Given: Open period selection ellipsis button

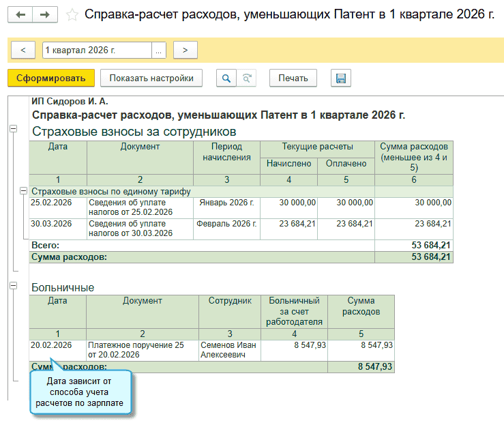Looking at the screenshot, I should click(158, 50).
